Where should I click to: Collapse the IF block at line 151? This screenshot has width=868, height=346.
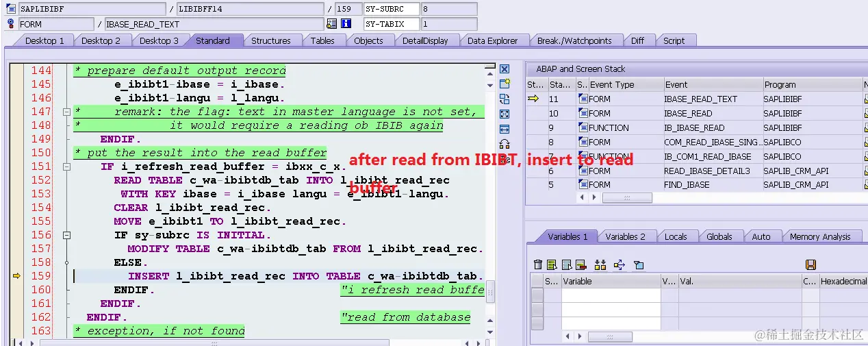tap(66, 166)
